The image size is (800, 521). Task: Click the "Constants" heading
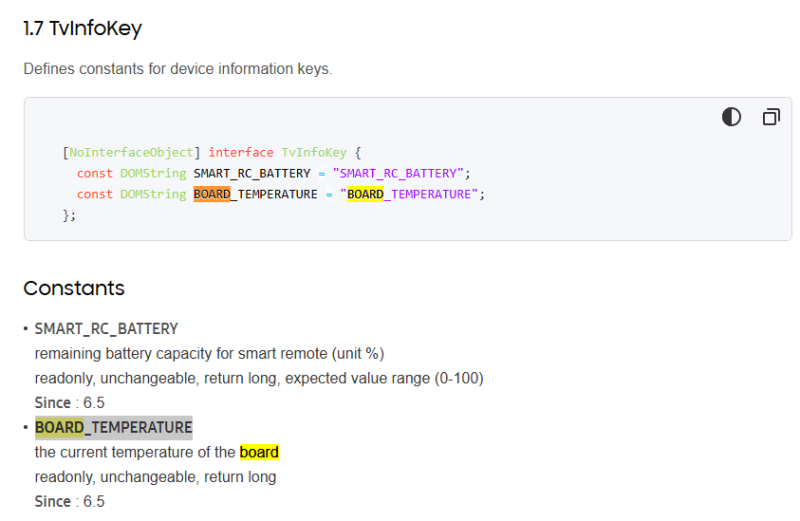(x=74, y=289)
